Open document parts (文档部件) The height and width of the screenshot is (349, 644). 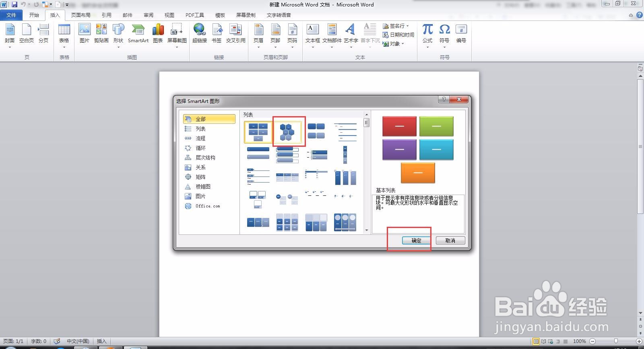tap(332, 35)
